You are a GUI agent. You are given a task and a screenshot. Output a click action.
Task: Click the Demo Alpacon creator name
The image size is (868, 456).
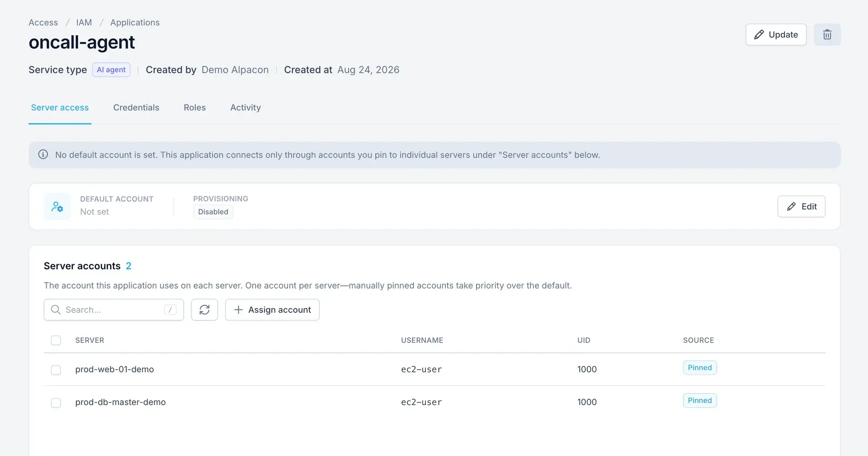[235, 70]
